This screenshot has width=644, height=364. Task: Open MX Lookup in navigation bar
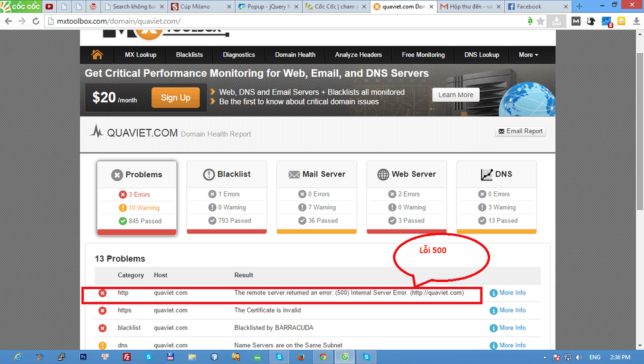point(140,55)
